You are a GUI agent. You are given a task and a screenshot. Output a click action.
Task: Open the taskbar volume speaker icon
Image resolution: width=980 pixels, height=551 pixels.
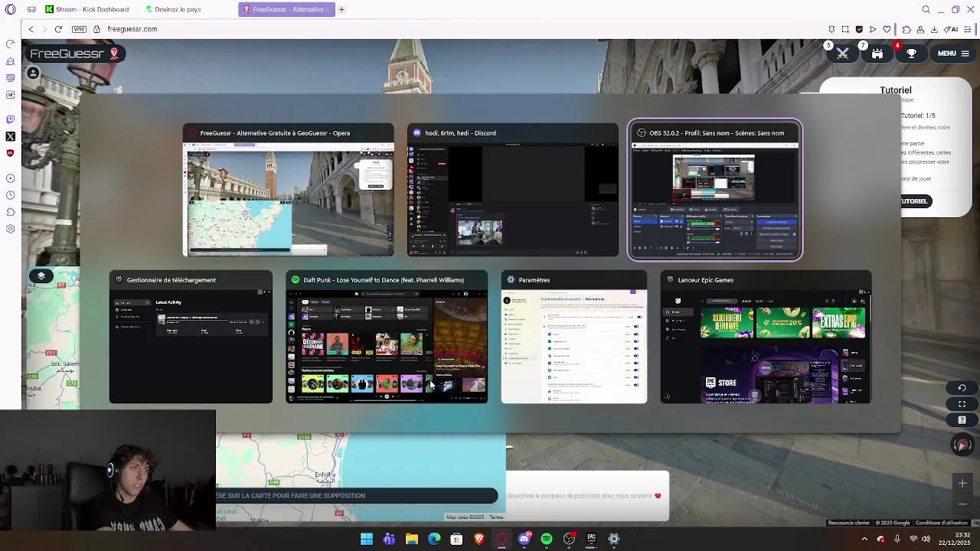926,539
